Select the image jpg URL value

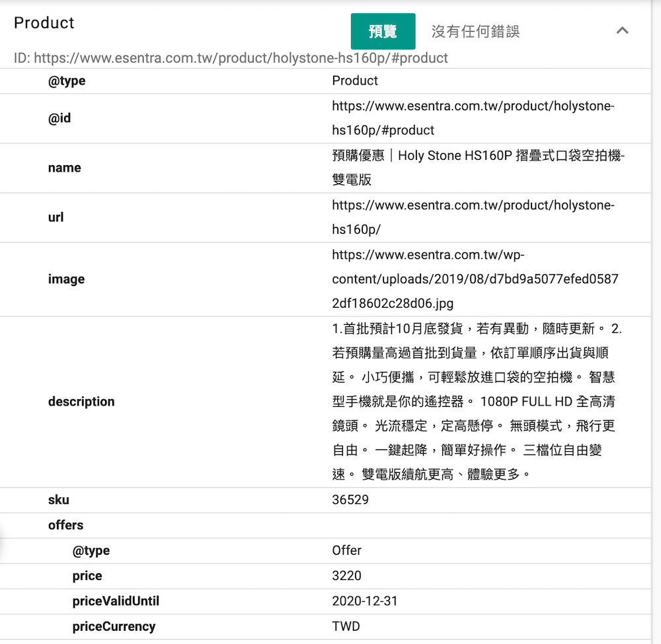click(475, 279)
